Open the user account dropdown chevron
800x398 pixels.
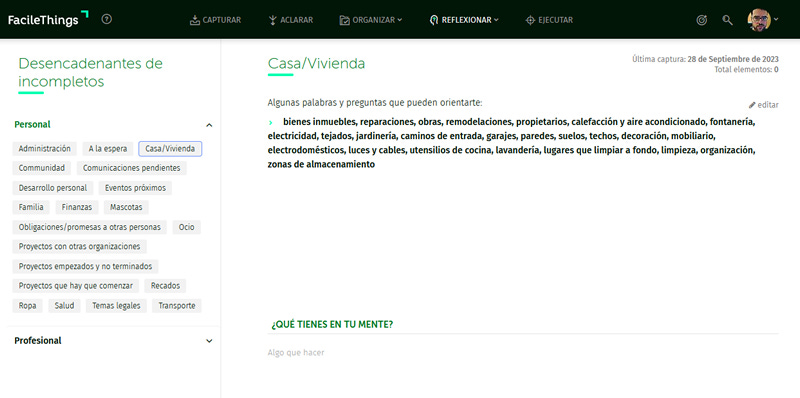coord(776,19)
